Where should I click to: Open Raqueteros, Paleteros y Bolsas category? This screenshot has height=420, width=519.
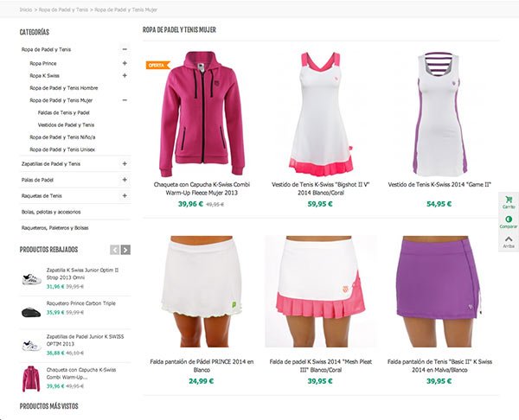(55, 228)
